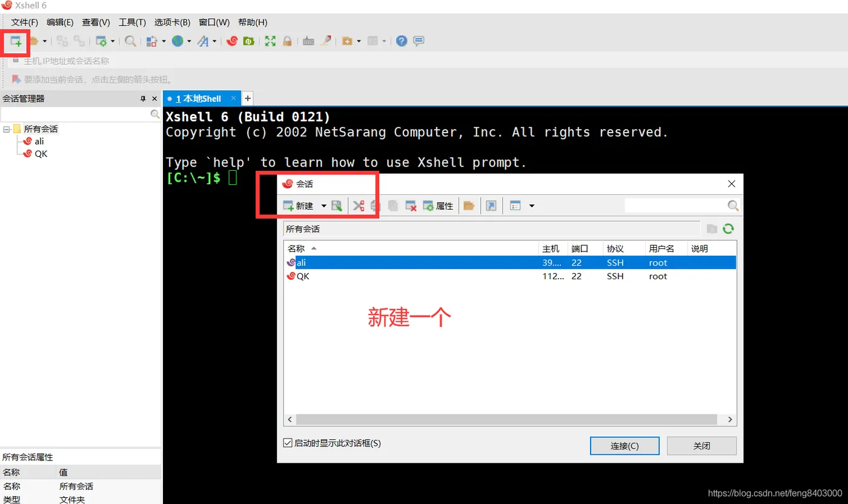Screen dimensions: 848x504
Task: Open the 编辑(E) menu
Action: pyautogui.click(x=60, y=22)
